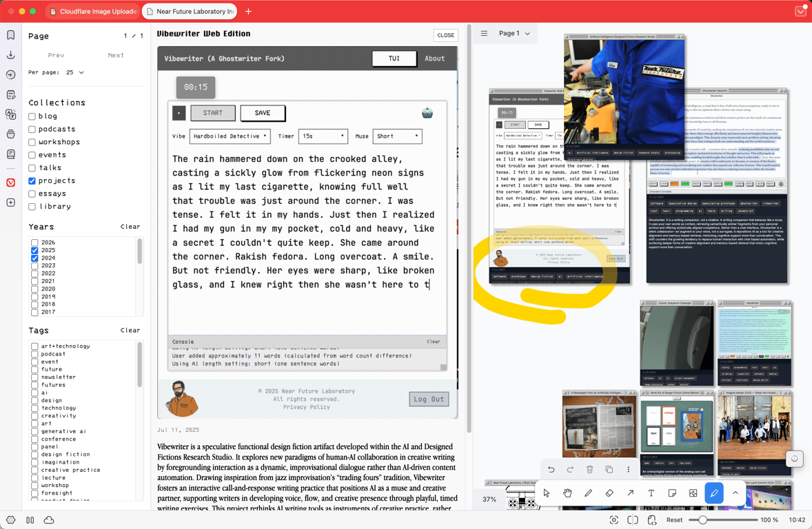This screenshot has height=529, width=812.
Task: Open the Muse Short dropdown
Action: [397, 136]
